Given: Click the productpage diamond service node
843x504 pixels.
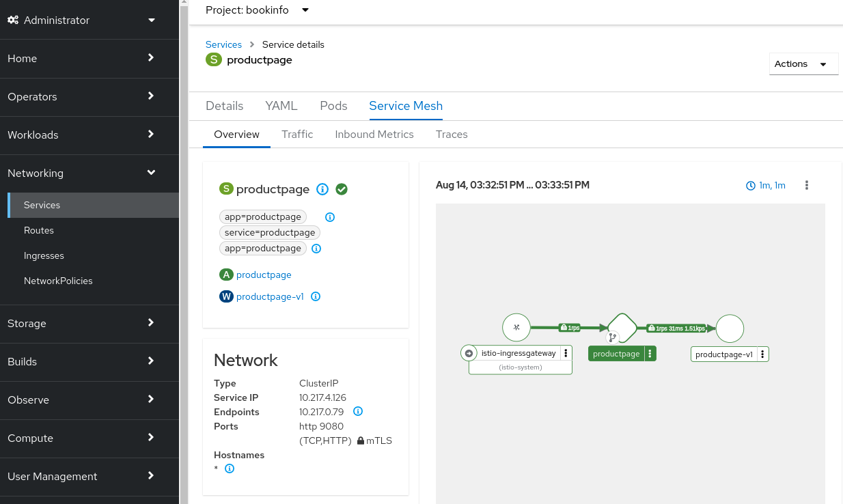Looking at the screenshot, I should tap(622, 328).
